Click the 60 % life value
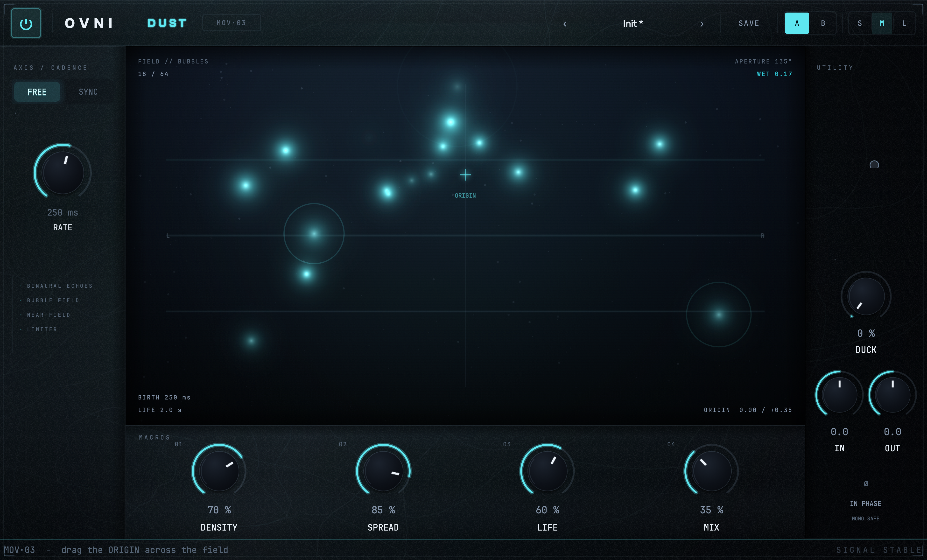The image size is (927, 560). [548, 510]
